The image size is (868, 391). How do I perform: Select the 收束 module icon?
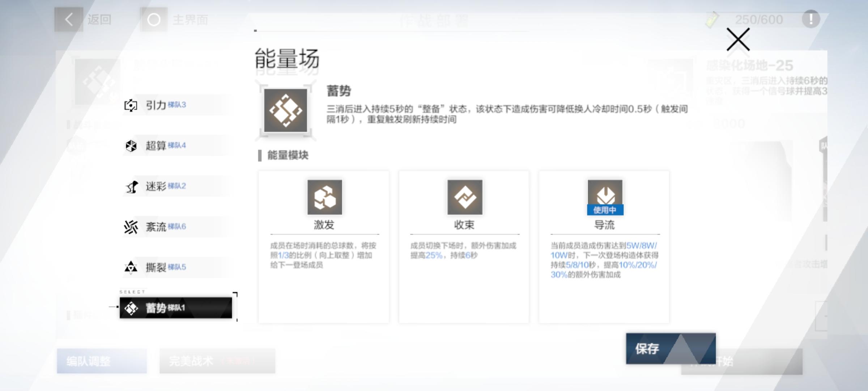(465, 197)
